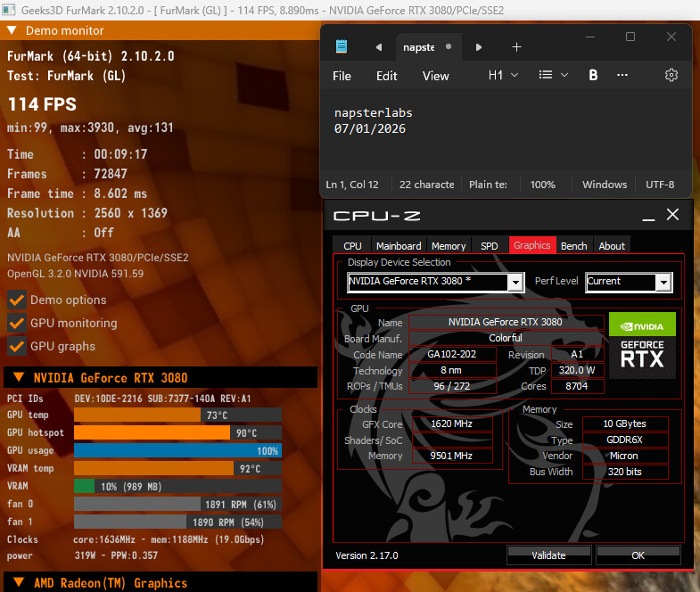Open the File menu in Notepad
Image resolution: width=700 pixels, height=592 pixels.
click(x=342, y=76)
